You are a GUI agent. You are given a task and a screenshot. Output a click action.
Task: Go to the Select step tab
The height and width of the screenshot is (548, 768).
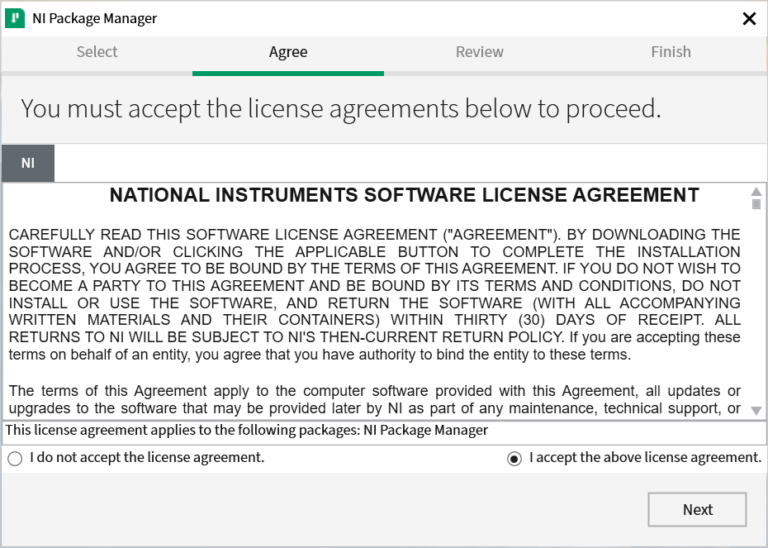97,52
